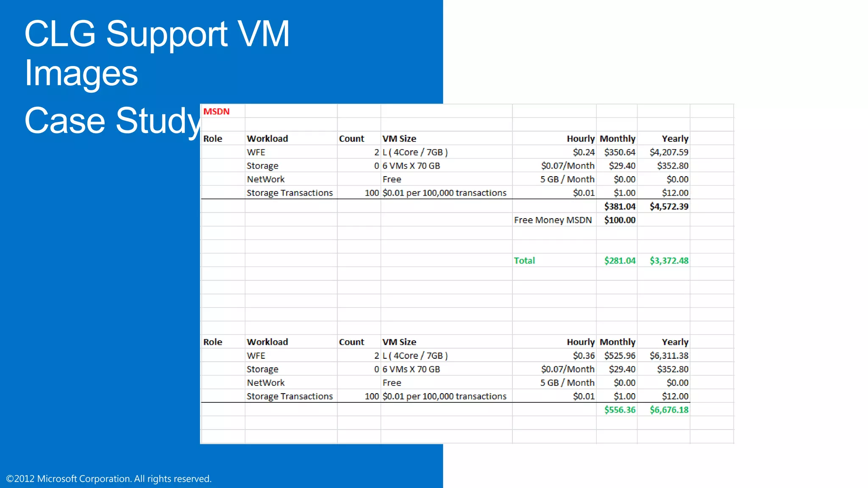Click the green 'Total' label

(524, 261)
